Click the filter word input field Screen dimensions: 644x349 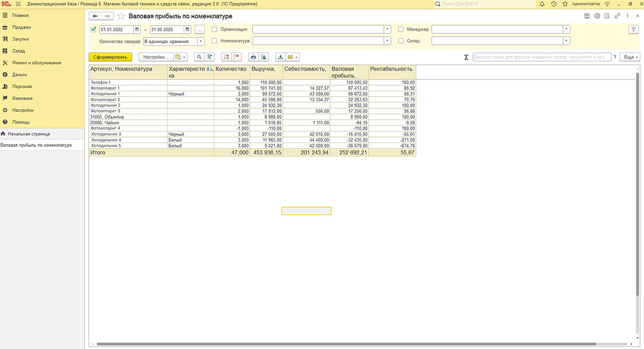[x=542, y=57]
